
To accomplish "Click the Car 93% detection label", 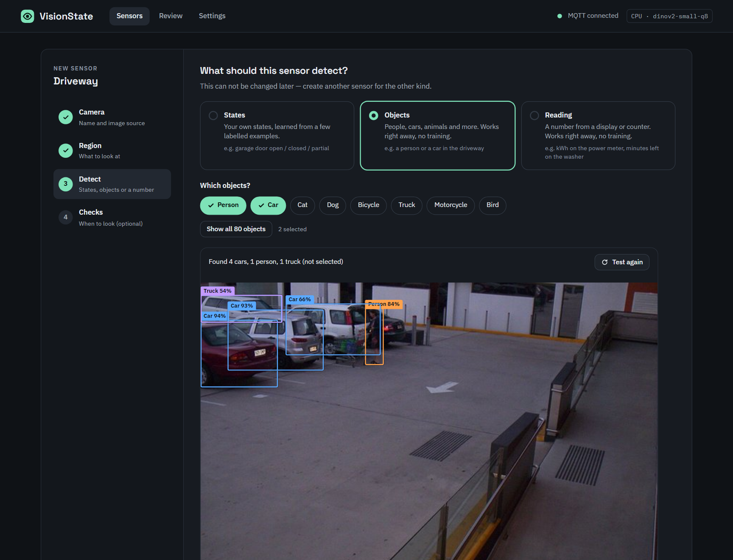I will [242, 306].
